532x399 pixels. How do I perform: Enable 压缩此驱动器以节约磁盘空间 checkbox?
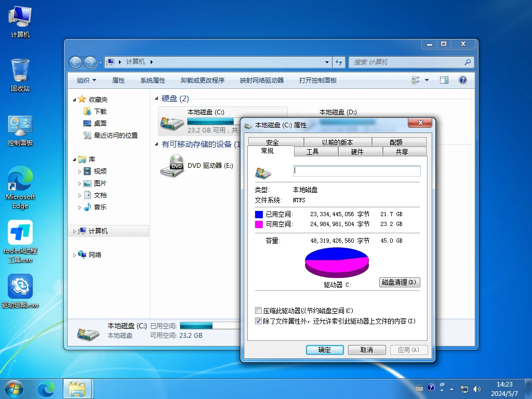(x=258, y=311)
